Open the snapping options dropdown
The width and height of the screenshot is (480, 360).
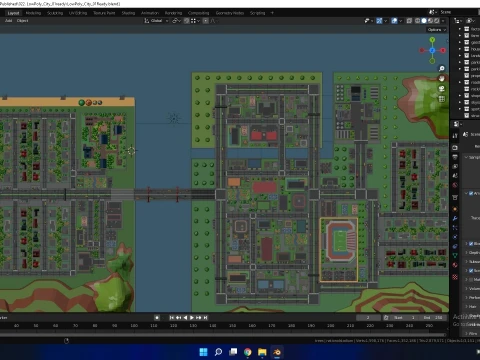point(195,21)
